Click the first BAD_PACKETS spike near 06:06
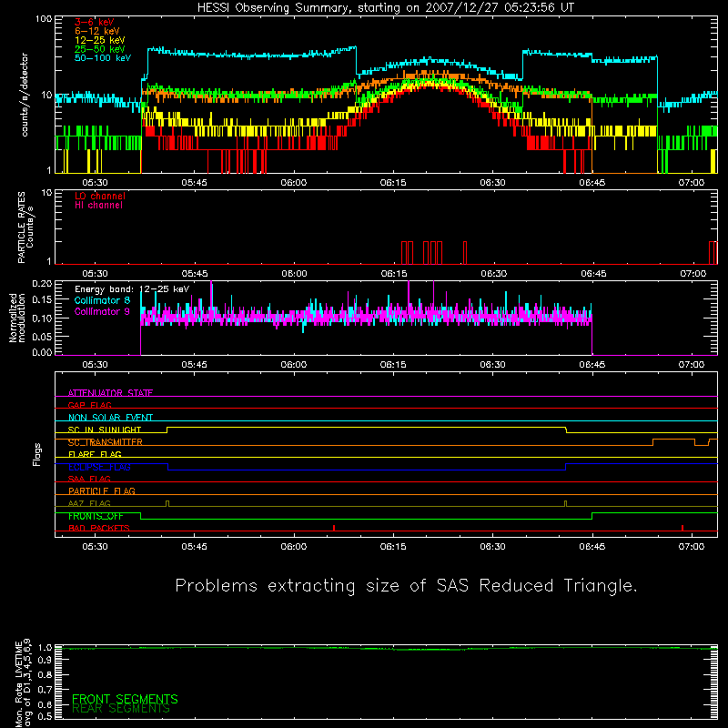Viewport: 728px width, 728px height. (334, 528)
